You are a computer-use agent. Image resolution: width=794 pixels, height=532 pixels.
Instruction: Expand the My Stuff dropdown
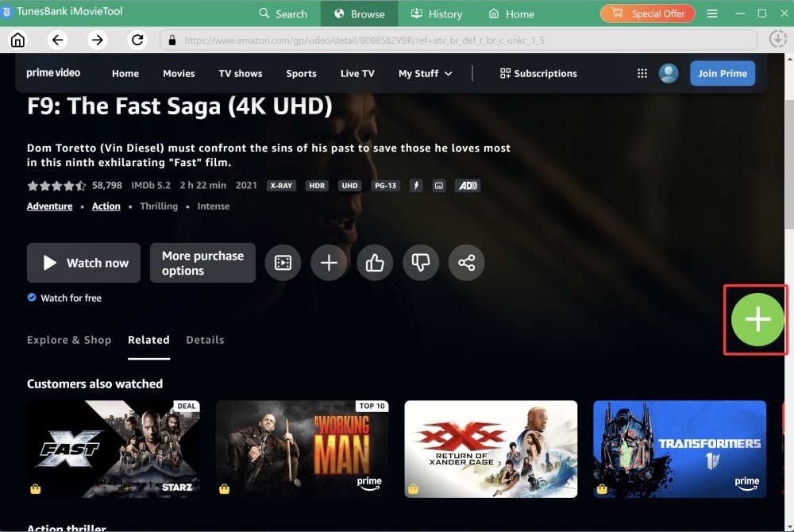point(425,73)
